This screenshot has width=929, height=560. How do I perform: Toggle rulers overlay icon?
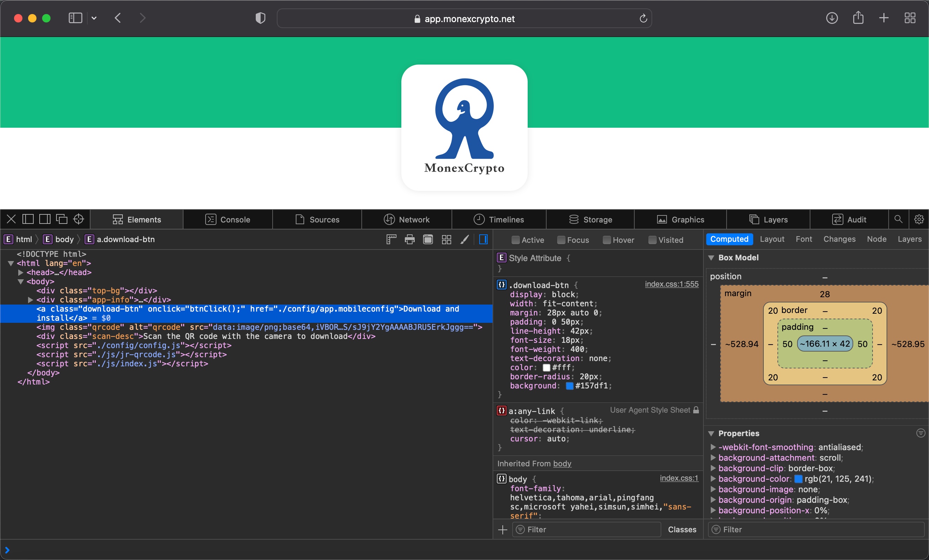coord(392,239)
